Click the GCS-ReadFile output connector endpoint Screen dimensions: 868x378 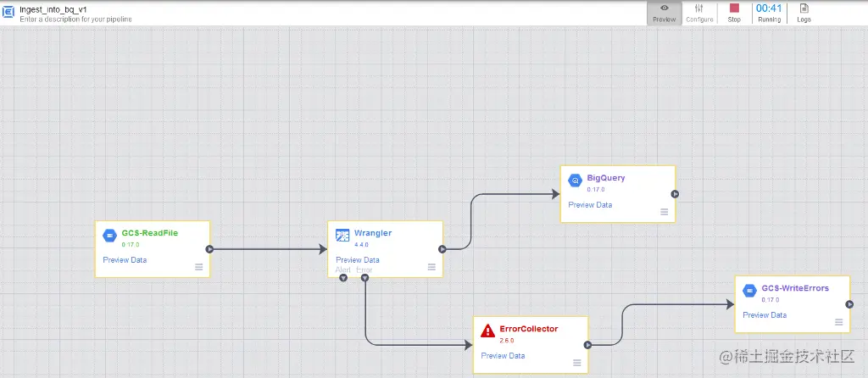click(209, 249)
